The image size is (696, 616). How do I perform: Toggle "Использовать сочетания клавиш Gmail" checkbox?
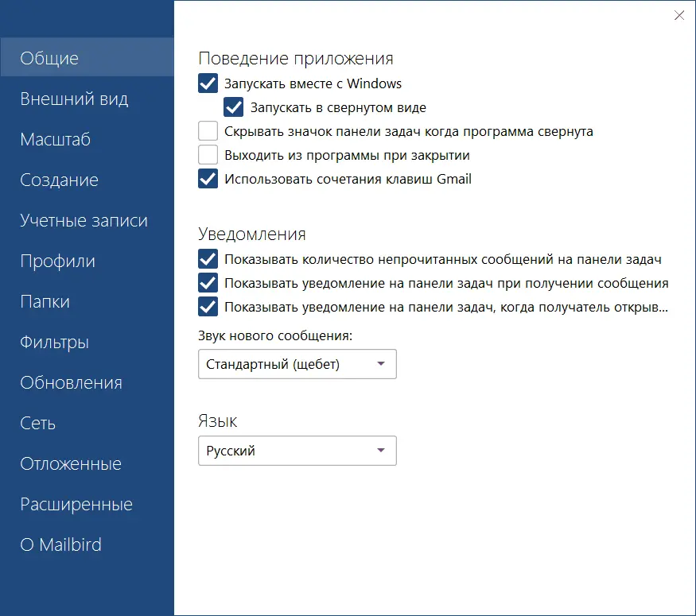tap(208, 179)
